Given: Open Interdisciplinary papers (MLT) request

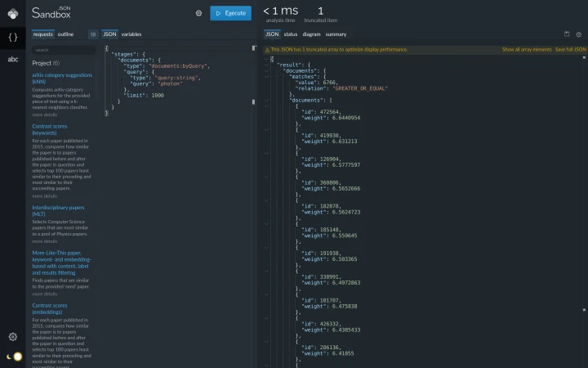Looking at the screenshot, I should point(58,211).
